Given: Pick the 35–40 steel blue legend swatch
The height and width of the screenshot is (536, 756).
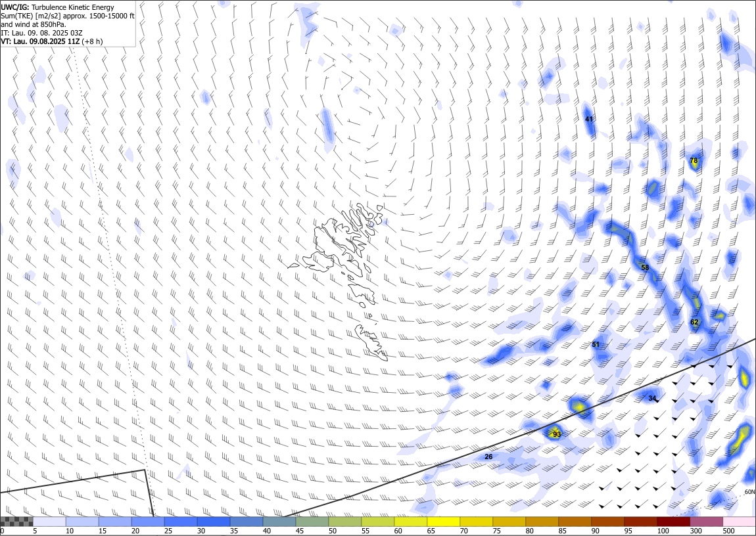Looking at the screenshot, I should coord(247,522).
